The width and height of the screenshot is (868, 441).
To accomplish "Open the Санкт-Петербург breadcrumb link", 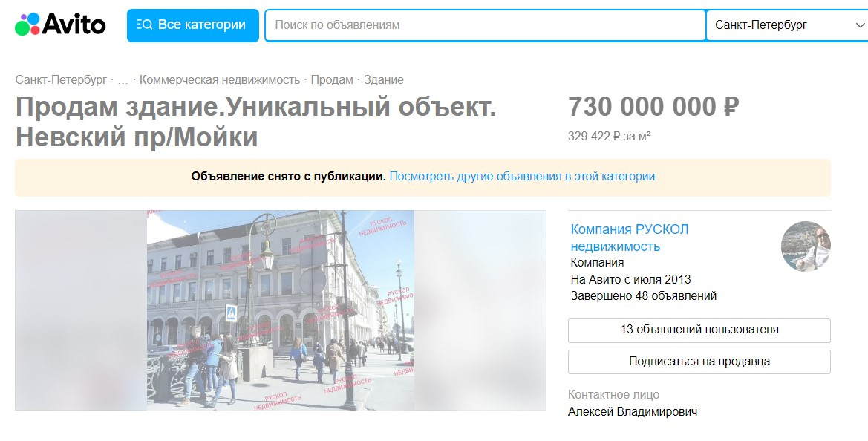I will 61,79.
